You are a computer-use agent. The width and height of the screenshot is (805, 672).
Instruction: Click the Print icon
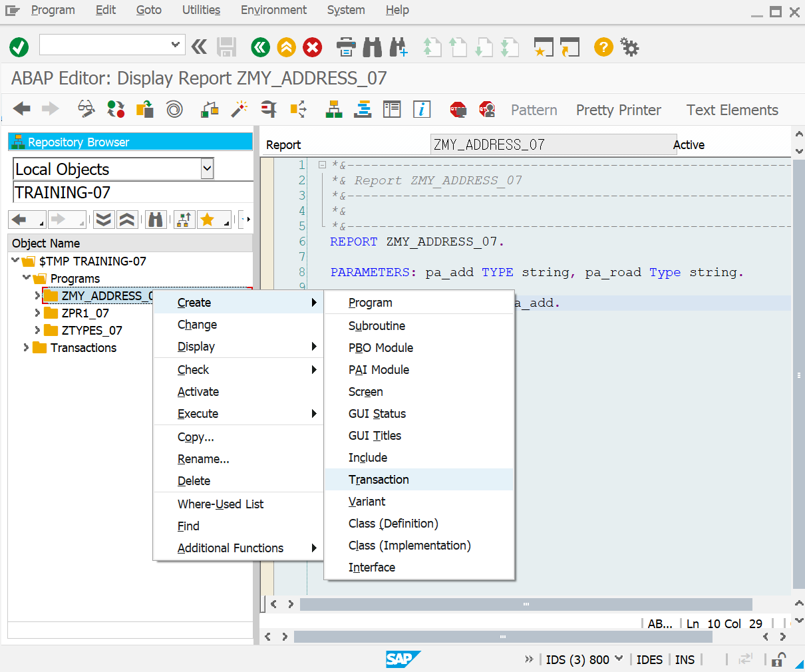pos(346,47)
